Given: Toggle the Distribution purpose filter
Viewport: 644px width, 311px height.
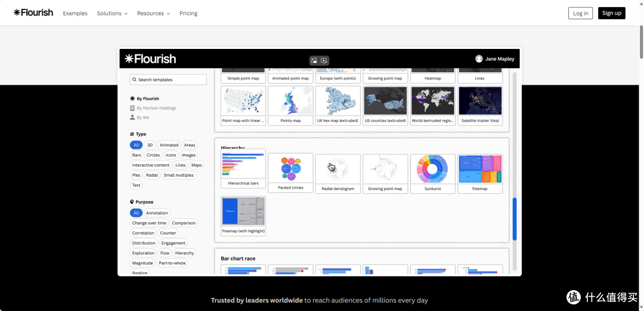Looking at the screenshot, I should pos(144,243).
